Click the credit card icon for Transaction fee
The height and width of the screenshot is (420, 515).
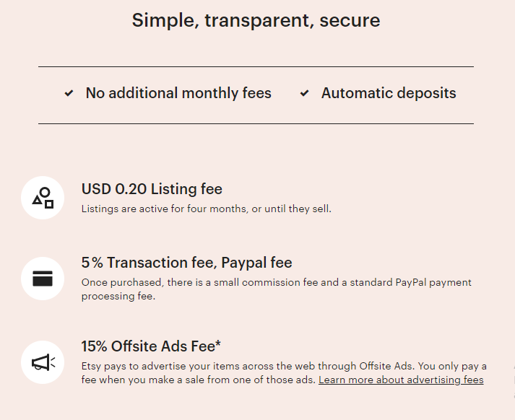(43, 279)
